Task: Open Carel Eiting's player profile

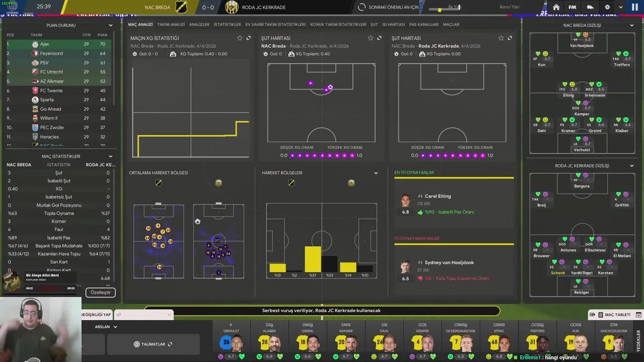Action: tap(438, 196)
